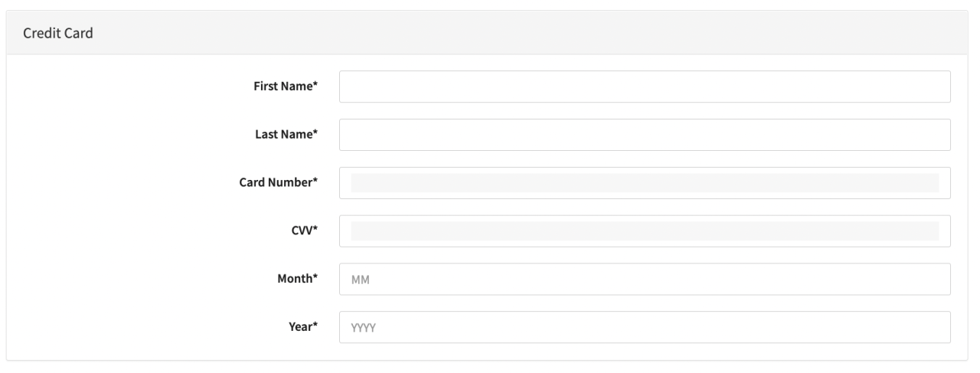Click the asterisk next to CVV
Image resolution: width=980 pixels, height=373 pixels.
pyautogui.click(x=315, y=231)
